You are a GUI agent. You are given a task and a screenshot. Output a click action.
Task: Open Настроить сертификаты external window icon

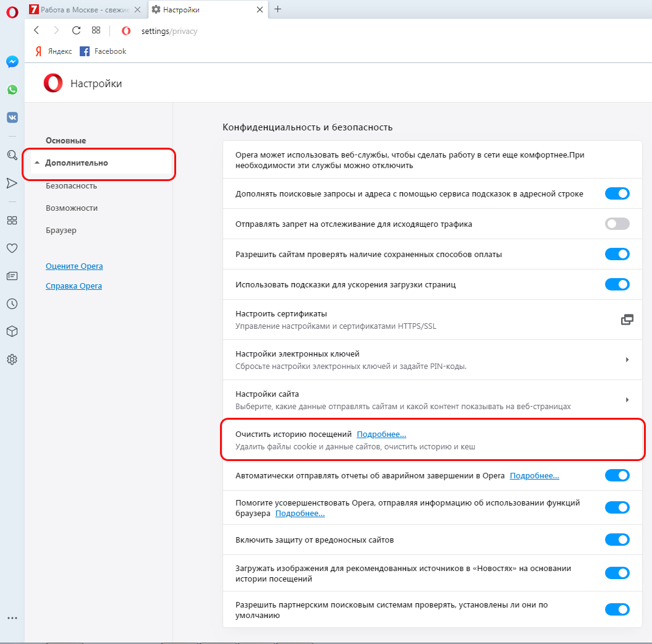tap(627, 320)
